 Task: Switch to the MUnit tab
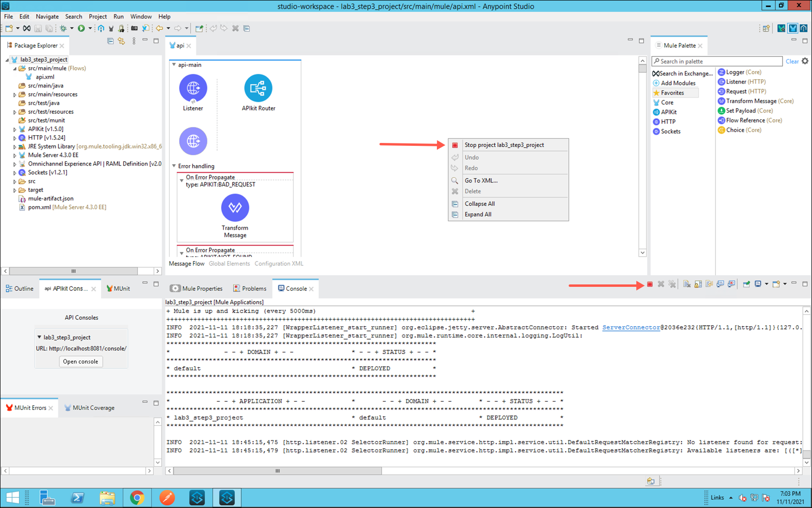coord(118,289)
